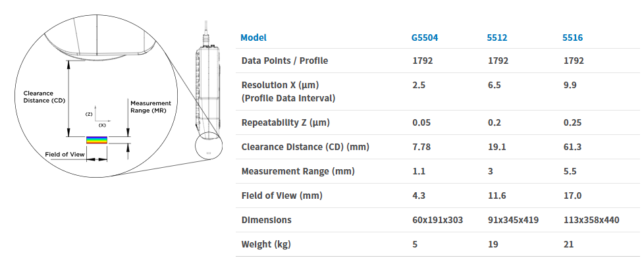This screenshot has width=644, height=260.
Task: Click the 60x191x303 dimensions cell
Action: tap(437, 220)
